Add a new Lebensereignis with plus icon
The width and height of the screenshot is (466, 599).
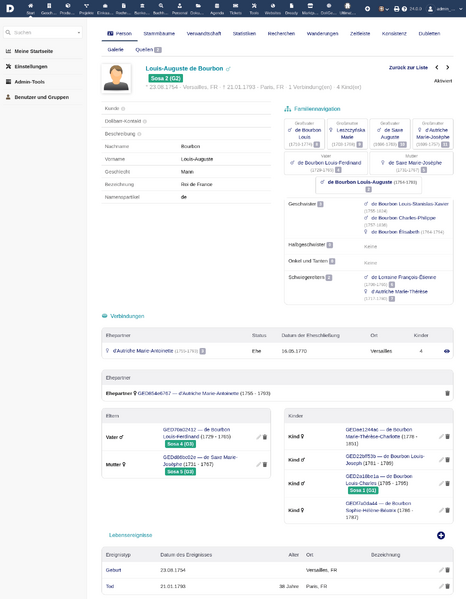441,536
